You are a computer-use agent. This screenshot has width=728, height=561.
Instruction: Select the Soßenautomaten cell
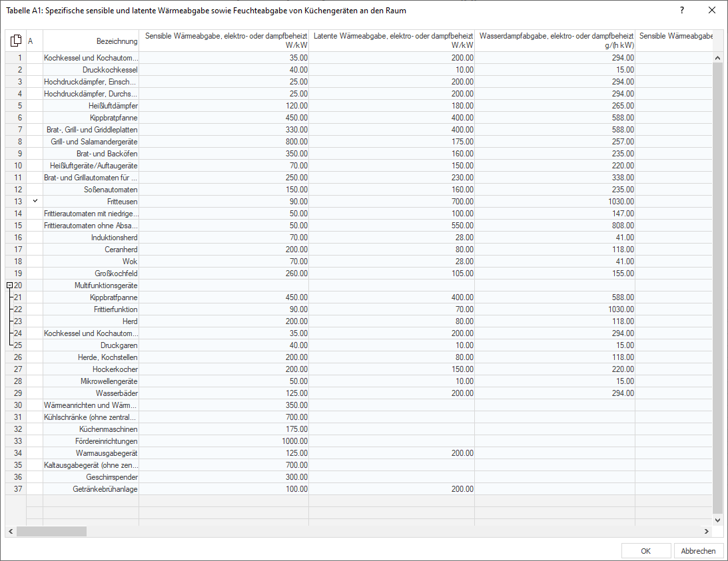(91, 189)
